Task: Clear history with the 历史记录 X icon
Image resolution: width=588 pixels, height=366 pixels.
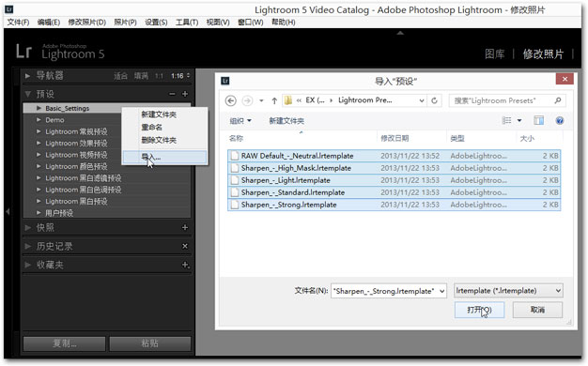Action: (x=185, y=246)
